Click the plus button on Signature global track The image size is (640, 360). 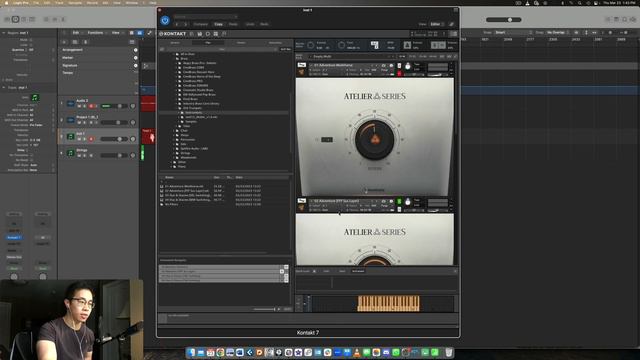(x=136, y=65)
